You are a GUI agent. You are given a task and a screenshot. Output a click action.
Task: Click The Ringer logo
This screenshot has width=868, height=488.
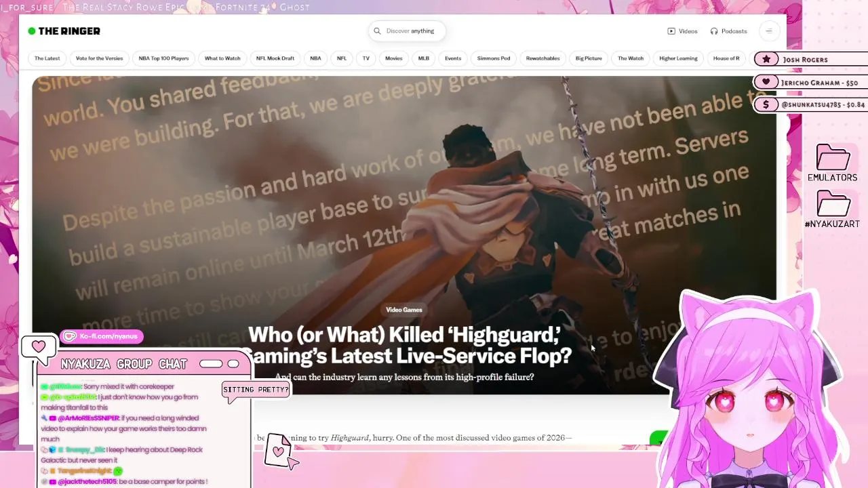click(x=64, y=31)
